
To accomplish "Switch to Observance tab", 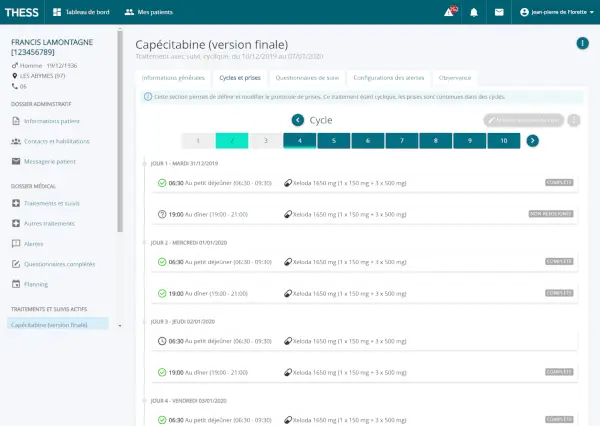I will (x=455, y=78).
